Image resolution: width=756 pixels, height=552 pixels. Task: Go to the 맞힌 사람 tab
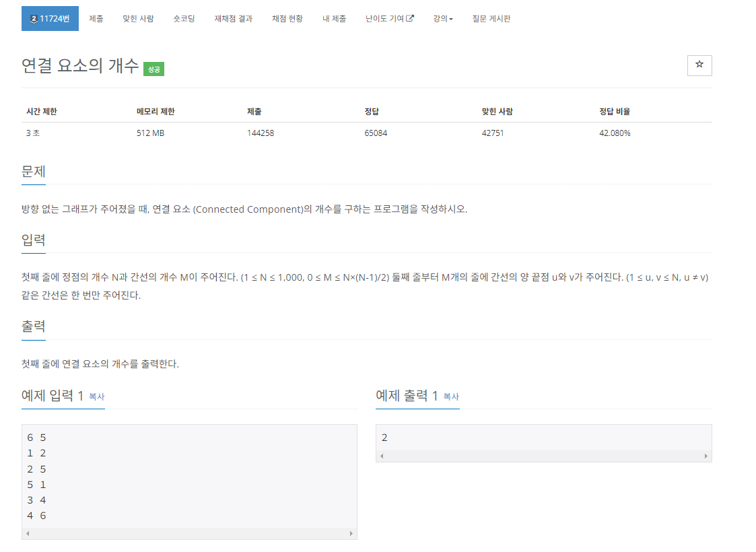coord(138,18)
